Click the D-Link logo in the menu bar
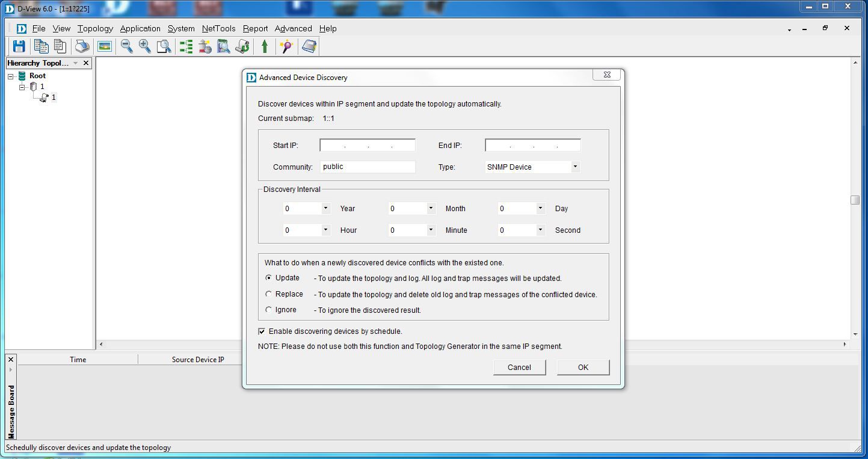Screen dimensions: 868x459 [22, 28]
